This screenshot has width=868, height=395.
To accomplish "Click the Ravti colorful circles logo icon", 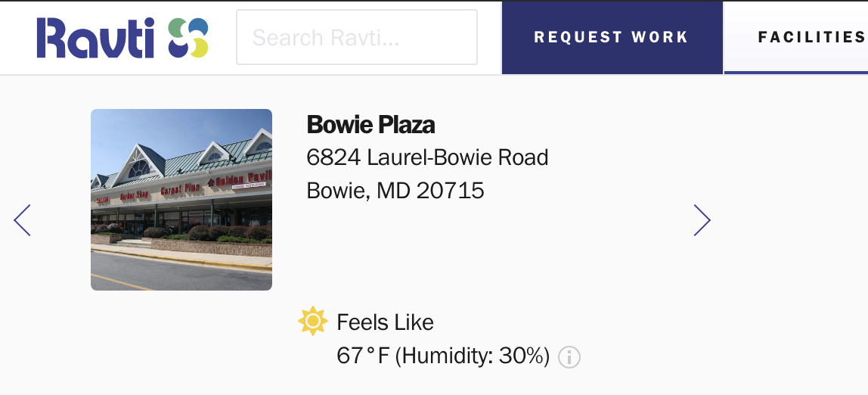I will (x=188, y=38).
